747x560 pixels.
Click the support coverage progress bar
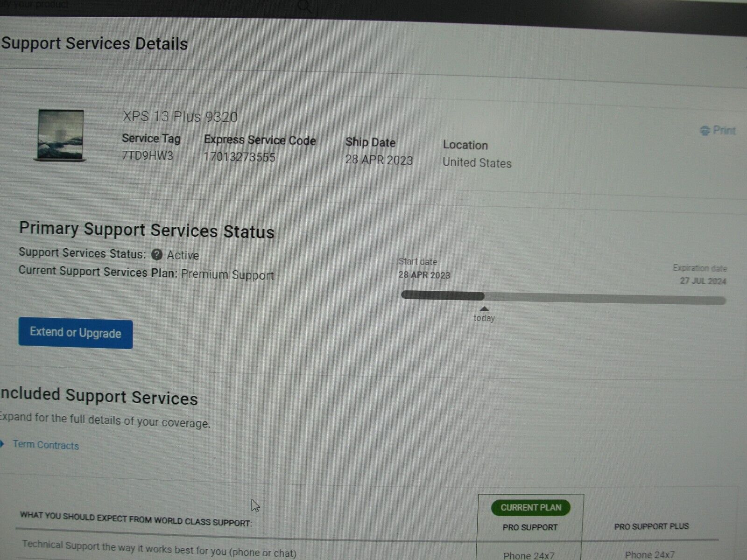pos(564,298)
